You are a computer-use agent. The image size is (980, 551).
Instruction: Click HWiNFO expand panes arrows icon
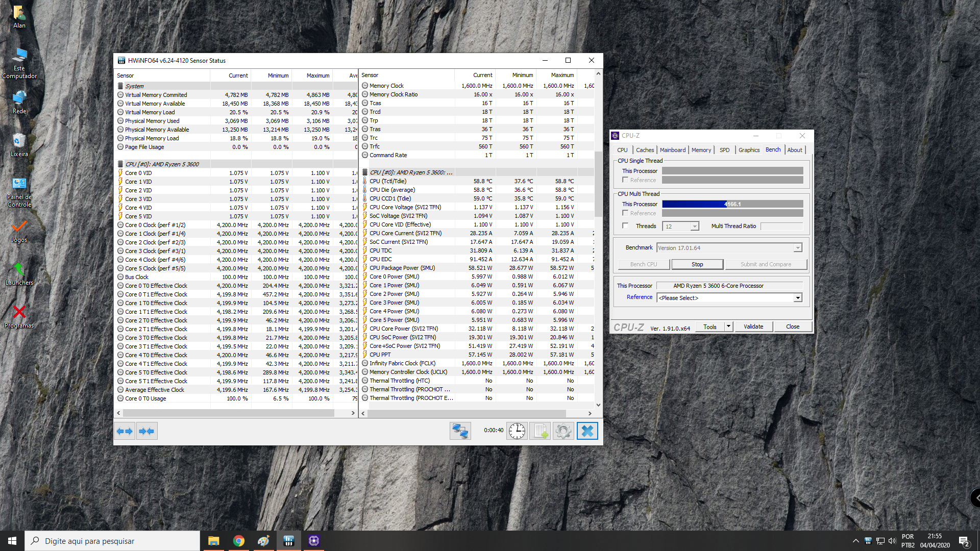coord(125,431)
